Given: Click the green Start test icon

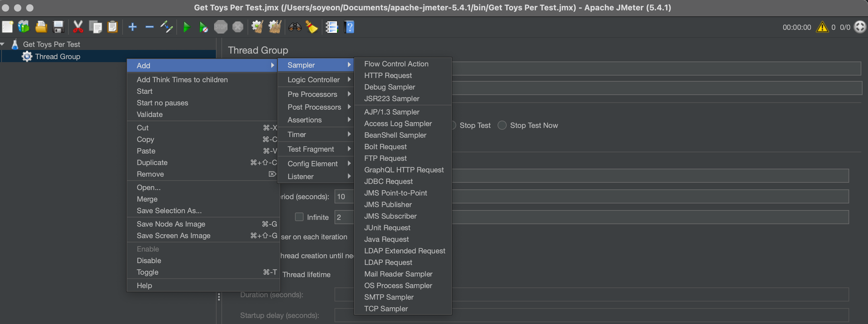Looking at the screenshot, I should [186, 27].
